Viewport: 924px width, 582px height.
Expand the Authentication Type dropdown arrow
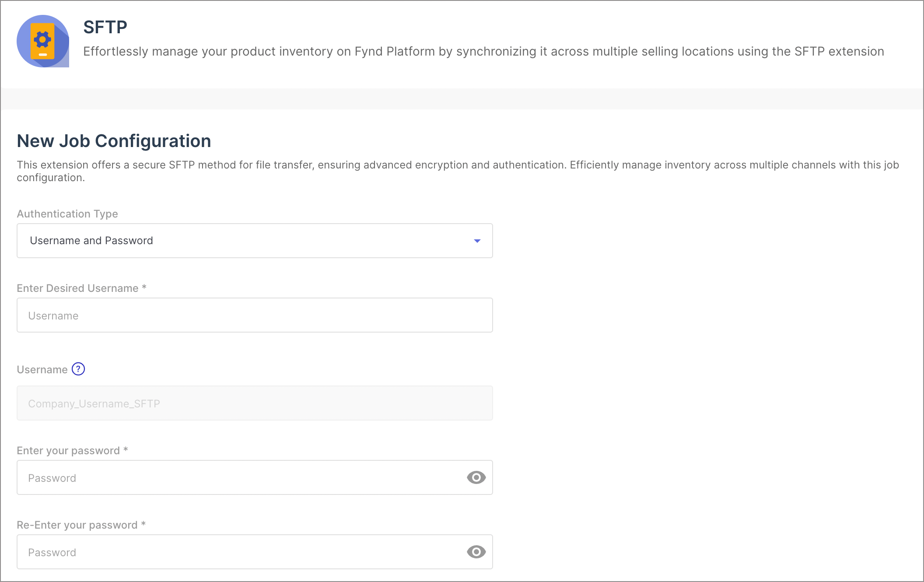tap(477, 241)
